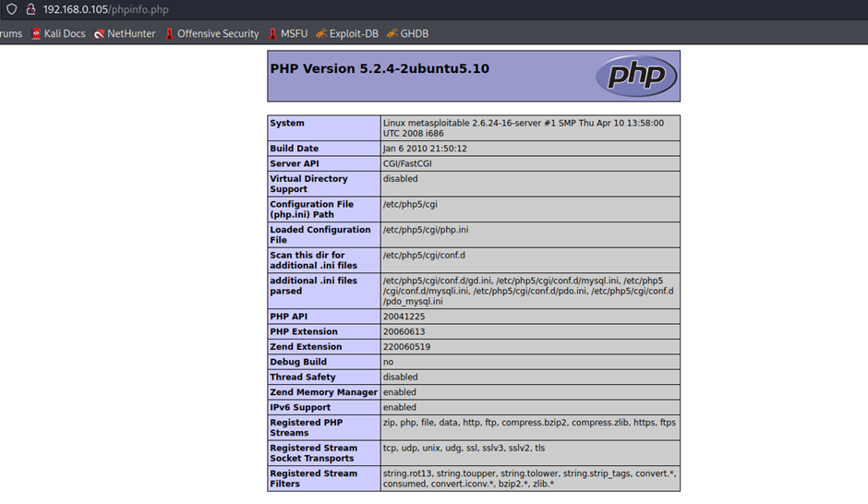Click the Registered Stream Socket Transports label
868x504 pixels.
coord(314,452)
